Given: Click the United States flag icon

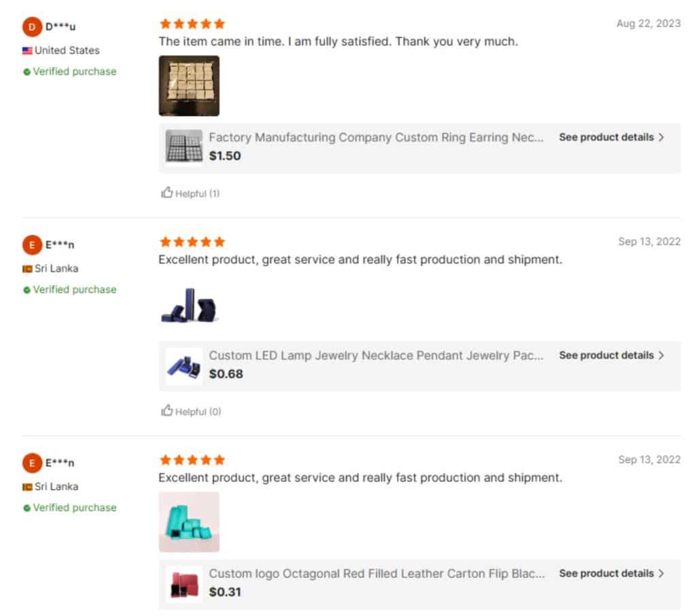Looking at the screenshot, I should (27, 51).
